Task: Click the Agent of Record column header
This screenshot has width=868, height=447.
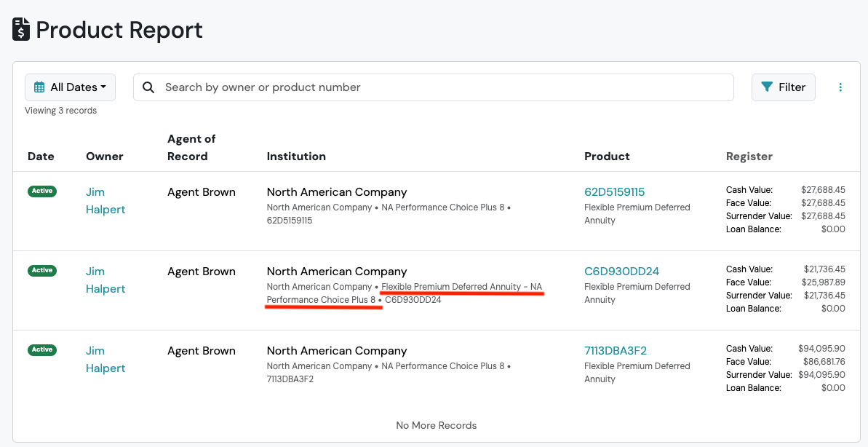Action: 191,147
